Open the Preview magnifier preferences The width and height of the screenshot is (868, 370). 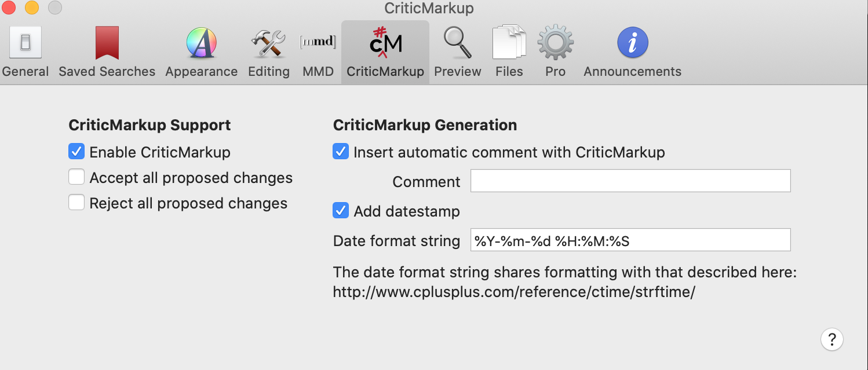click(x=457, y=52)
